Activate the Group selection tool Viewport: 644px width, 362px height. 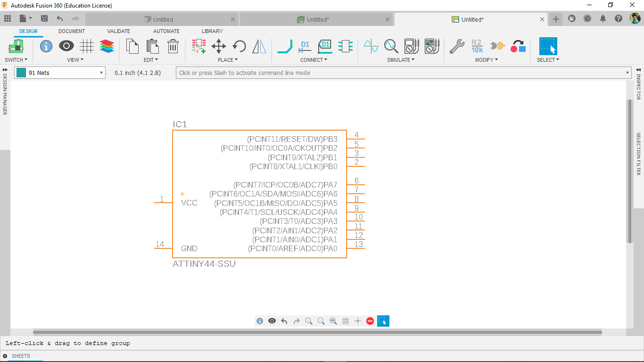coord(548,46)
